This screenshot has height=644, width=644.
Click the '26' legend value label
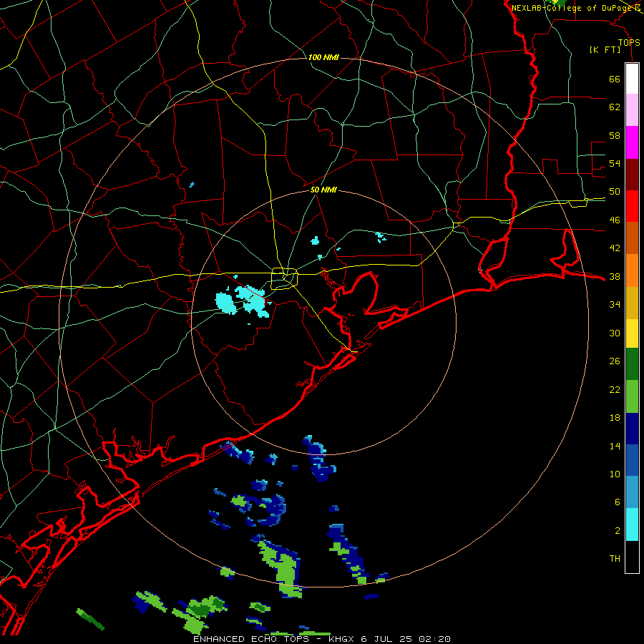[x=615, y=361]
